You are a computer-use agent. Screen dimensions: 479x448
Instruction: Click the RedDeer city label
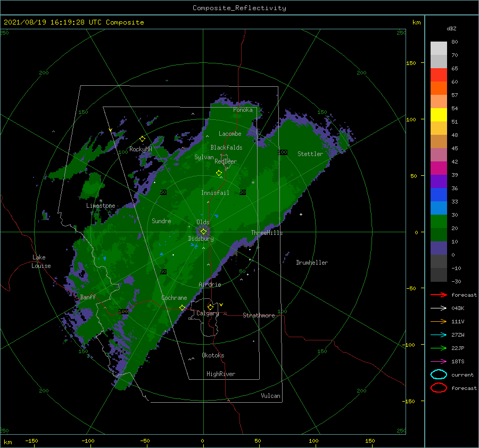(226, 161)
